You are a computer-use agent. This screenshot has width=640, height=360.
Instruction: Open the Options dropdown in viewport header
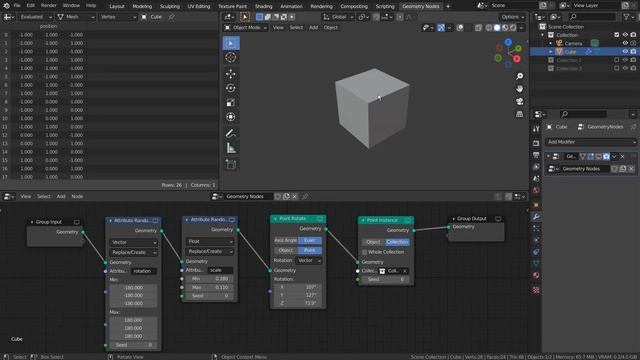(x=512, y=17)
